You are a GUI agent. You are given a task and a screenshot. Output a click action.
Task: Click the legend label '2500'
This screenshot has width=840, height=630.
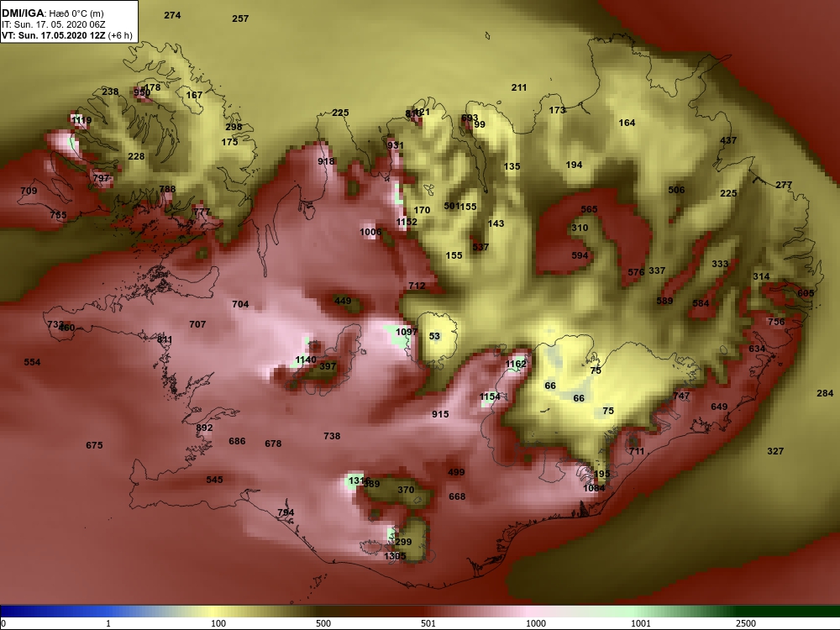(x=746, y=623)
